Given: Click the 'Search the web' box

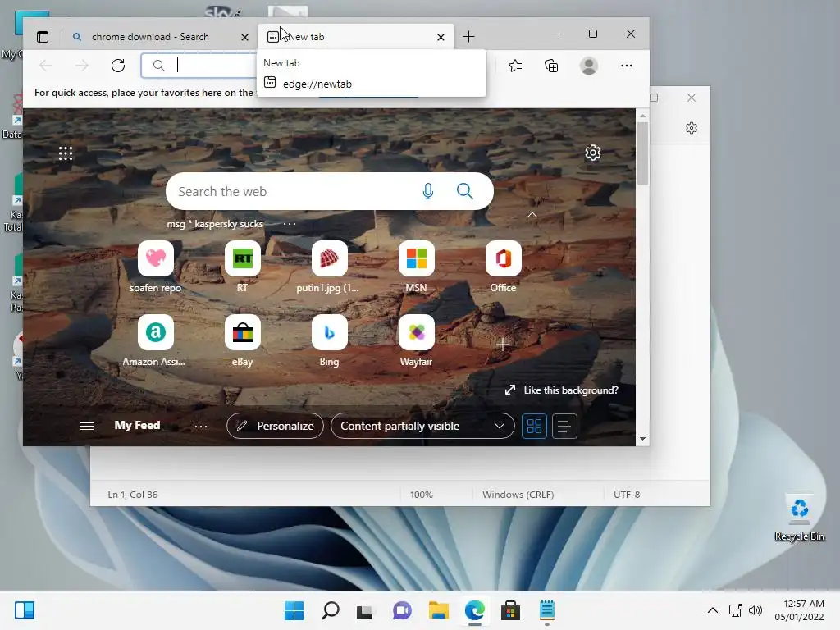Looking at the screenshot, I should 330,191.
